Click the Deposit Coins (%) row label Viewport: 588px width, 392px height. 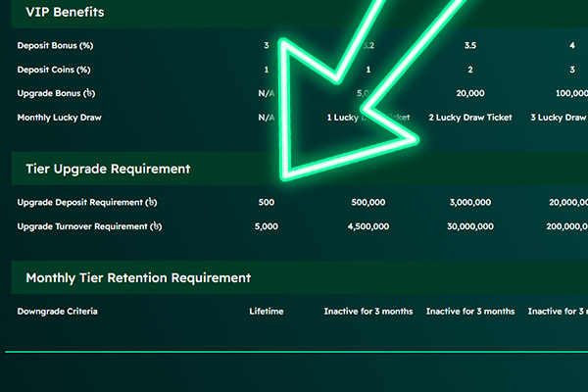click(54, 70)
